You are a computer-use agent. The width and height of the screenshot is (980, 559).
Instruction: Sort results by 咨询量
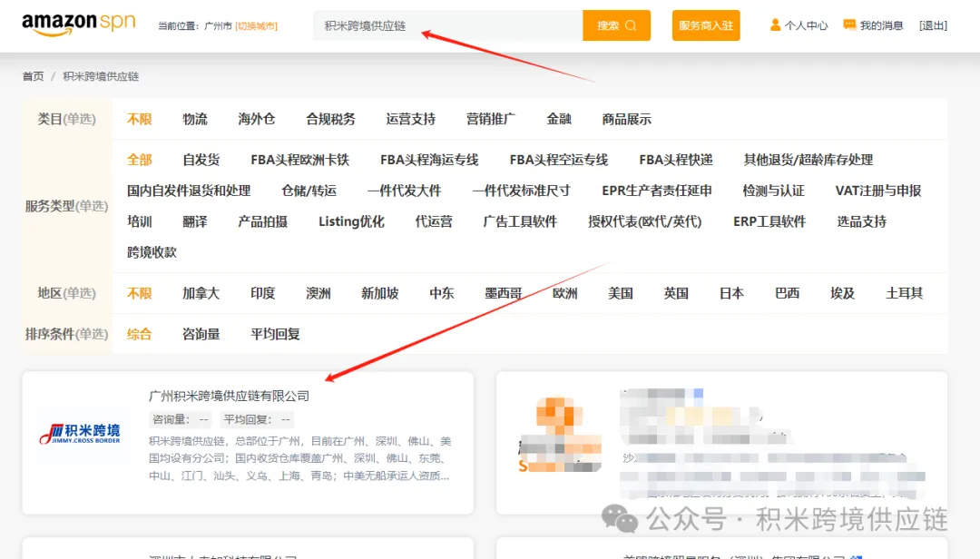(201, 334)
